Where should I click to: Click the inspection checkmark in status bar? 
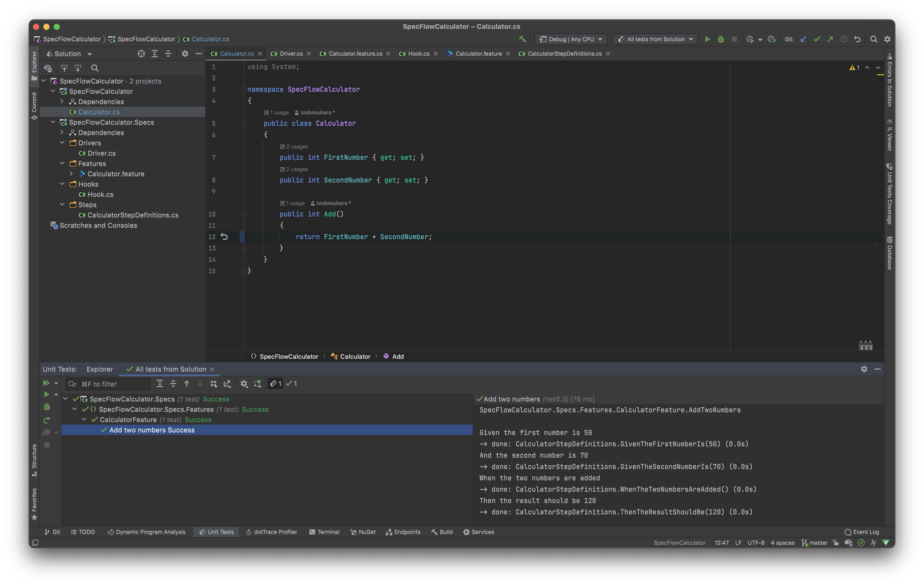click(861, 543)
